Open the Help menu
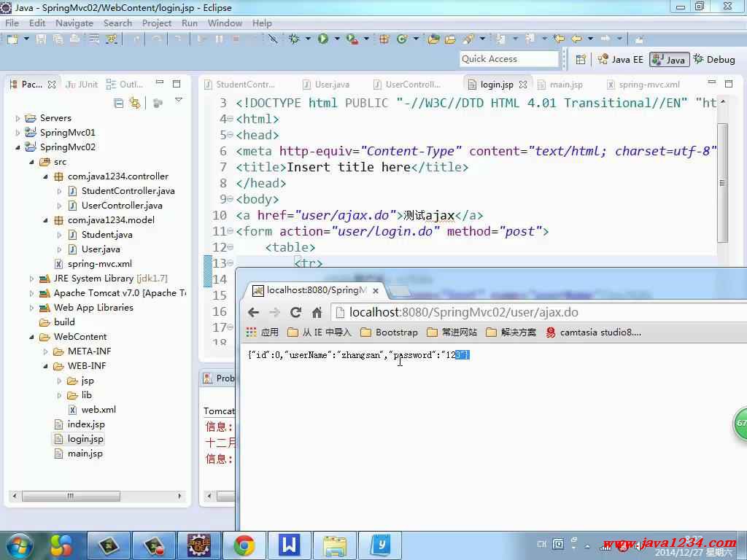This screenshot has width=747, height=560. pyautogui.click(x=262, y=23)
